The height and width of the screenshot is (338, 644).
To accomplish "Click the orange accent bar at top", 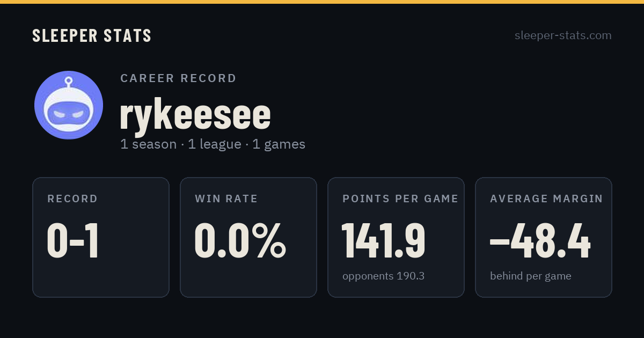I will (x=322, y=2).
